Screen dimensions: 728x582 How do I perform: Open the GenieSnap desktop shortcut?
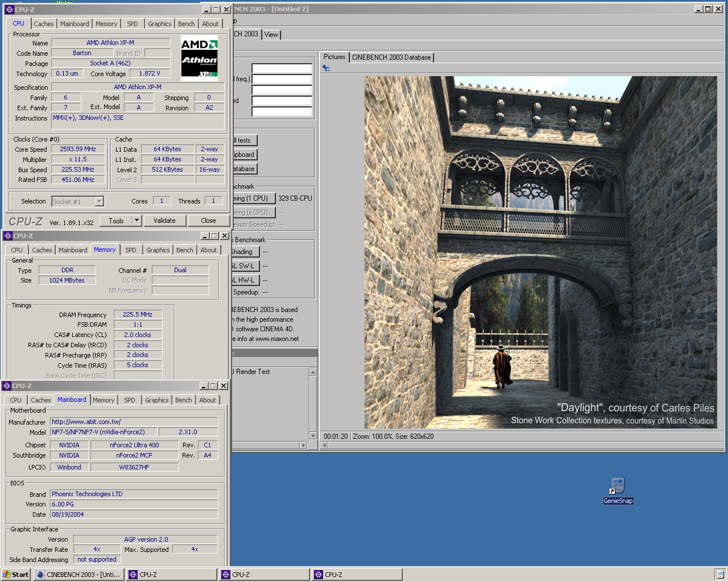point(618,491)
